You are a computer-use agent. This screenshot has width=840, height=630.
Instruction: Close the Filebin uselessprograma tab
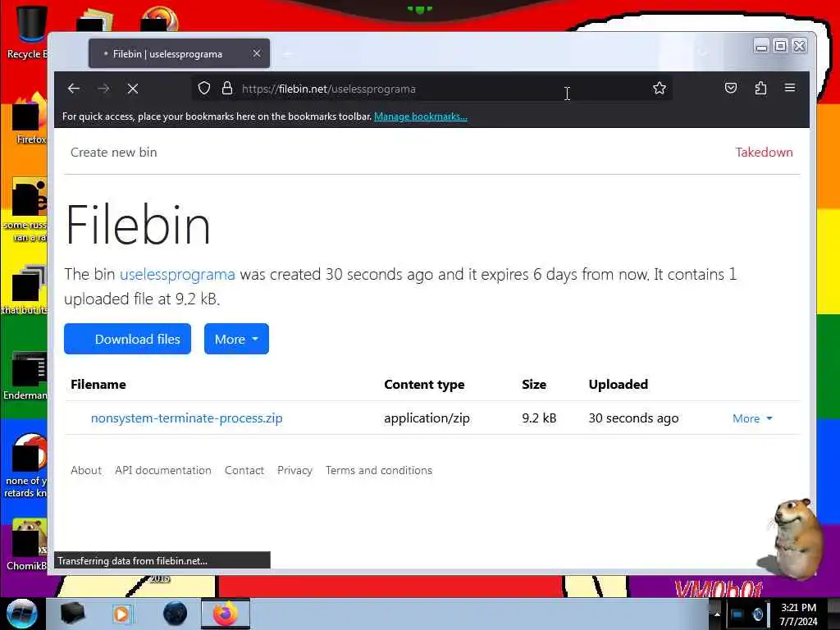pos(257,53)
